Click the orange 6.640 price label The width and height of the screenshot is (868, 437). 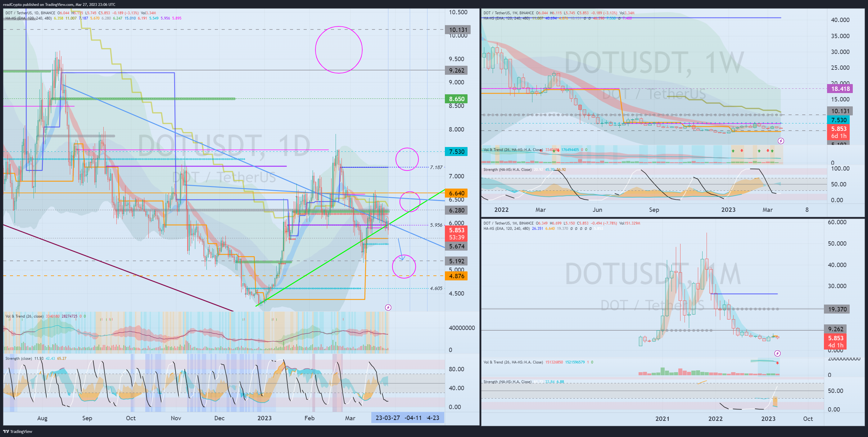pyautogui.click(x=456, y=193)
